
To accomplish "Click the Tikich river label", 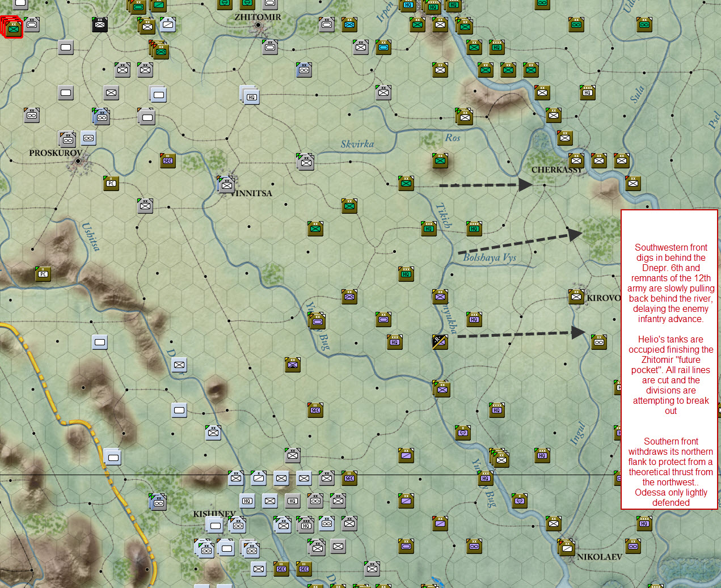I will tap(444, 215).
